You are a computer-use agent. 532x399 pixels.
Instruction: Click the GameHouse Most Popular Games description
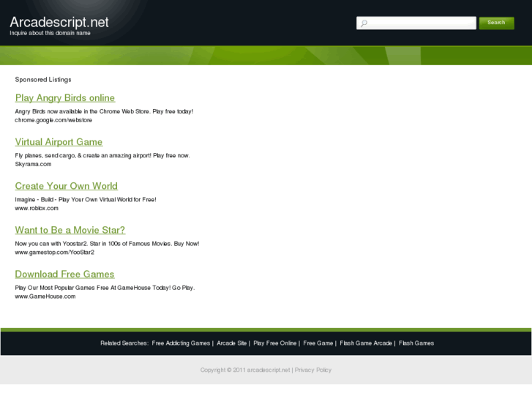(105, 288)
